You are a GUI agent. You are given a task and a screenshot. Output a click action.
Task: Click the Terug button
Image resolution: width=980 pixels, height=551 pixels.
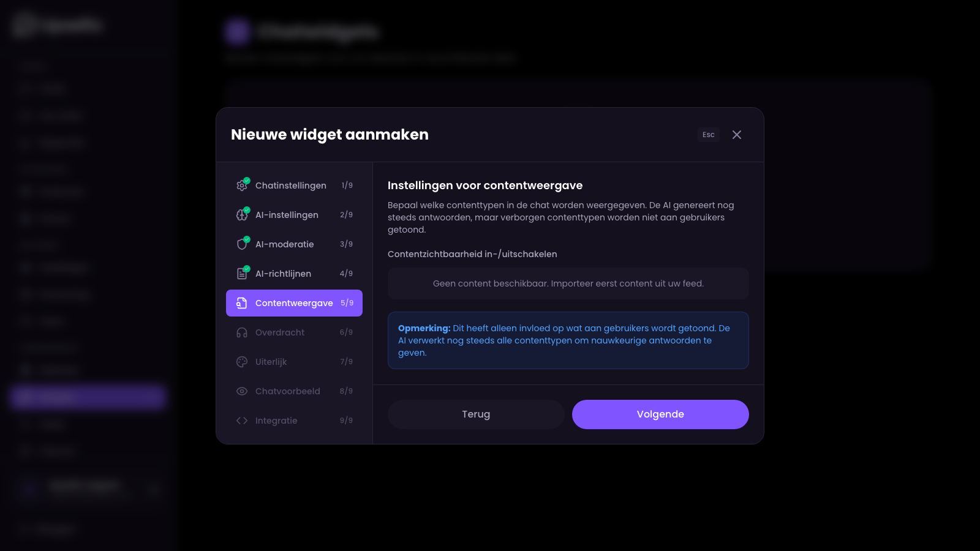pyautogui.click(x=476, y=414)
